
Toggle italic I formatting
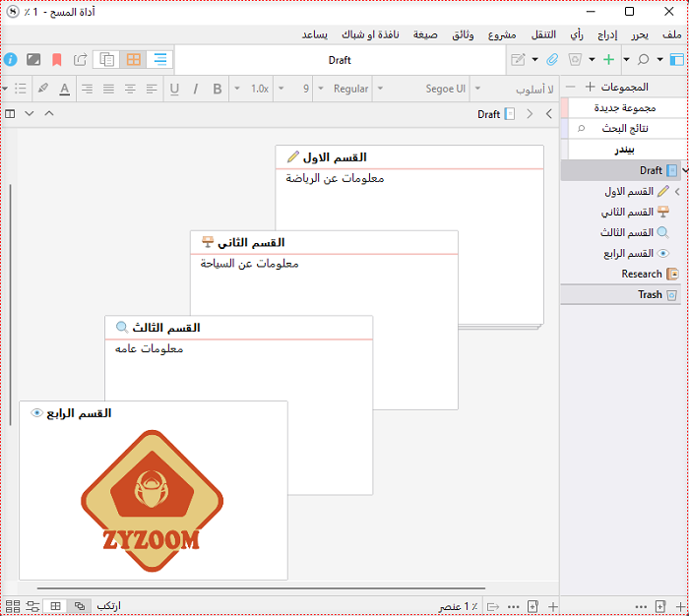pyautogui.click(x=196, y=89)
